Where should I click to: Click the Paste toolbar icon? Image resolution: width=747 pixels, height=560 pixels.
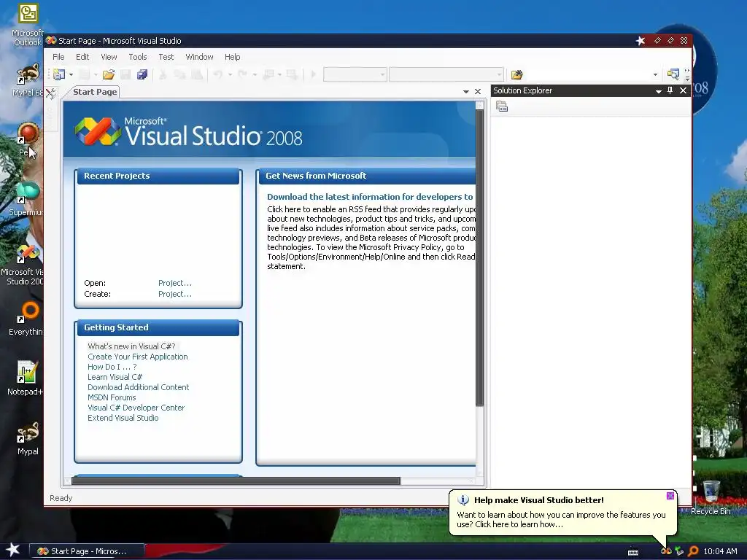click(x=196, y=74)
